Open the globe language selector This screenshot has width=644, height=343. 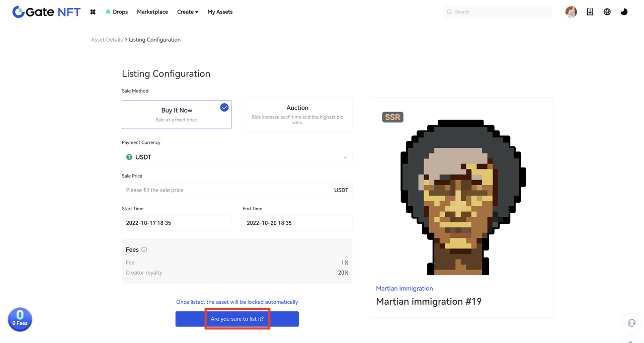point(607,12)
